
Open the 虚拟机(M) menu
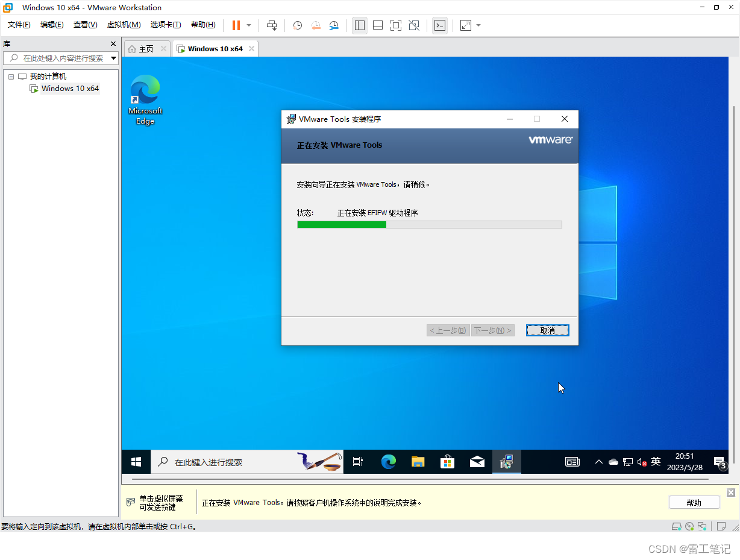click(x=124, y=25)
